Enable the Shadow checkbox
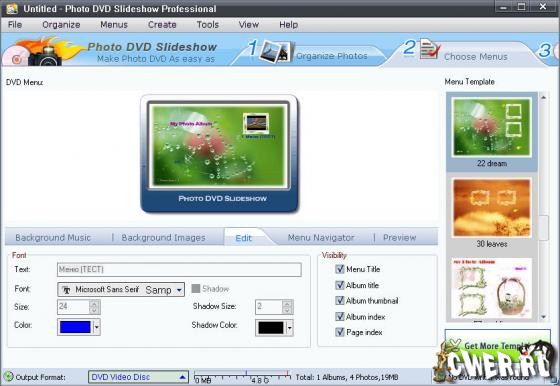 point(196,289)
